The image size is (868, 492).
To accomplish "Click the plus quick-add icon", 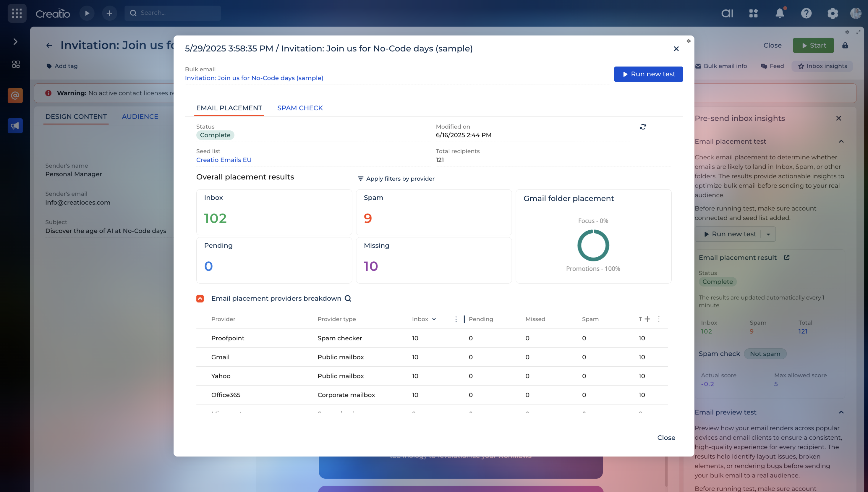I will (109, 13).
